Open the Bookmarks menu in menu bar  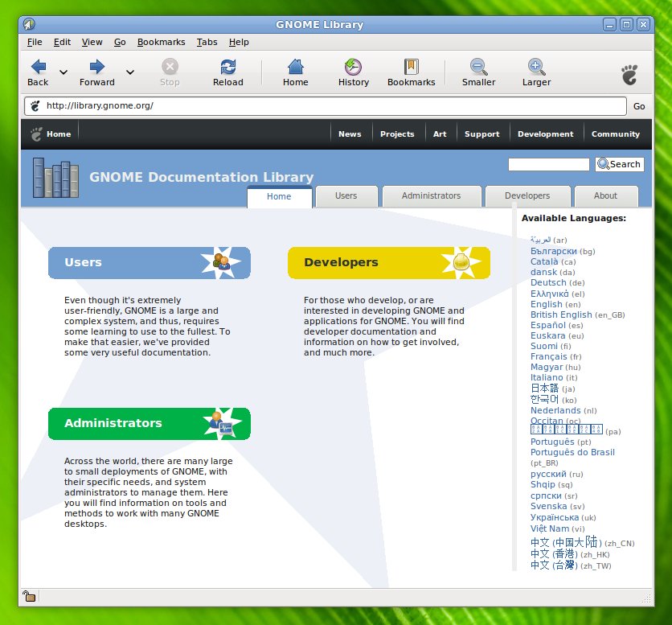161,42
